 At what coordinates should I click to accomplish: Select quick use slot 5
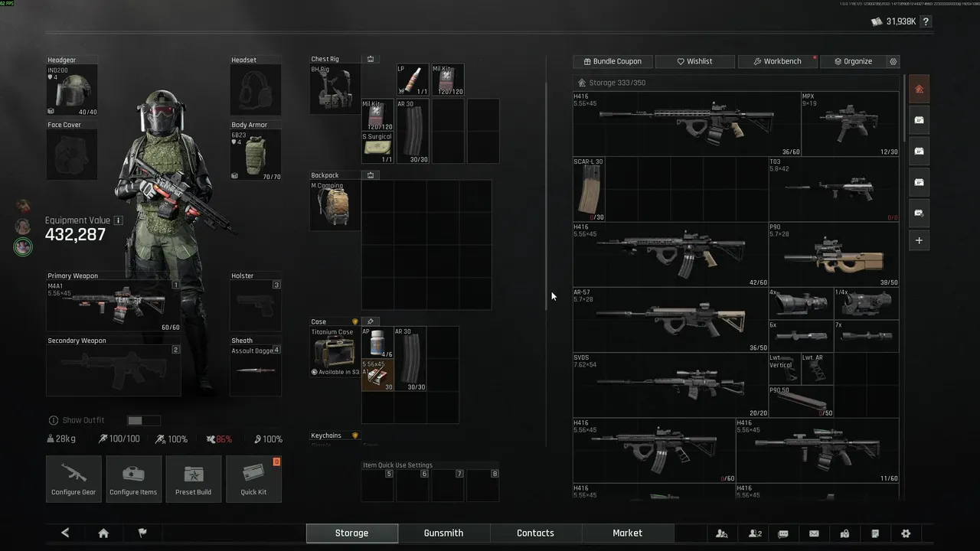point(377,485)
